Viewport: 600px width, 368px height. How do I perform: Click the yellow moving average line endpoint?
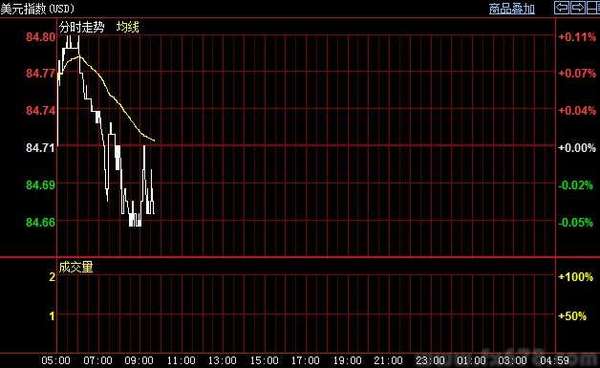(x=154, y=140)
